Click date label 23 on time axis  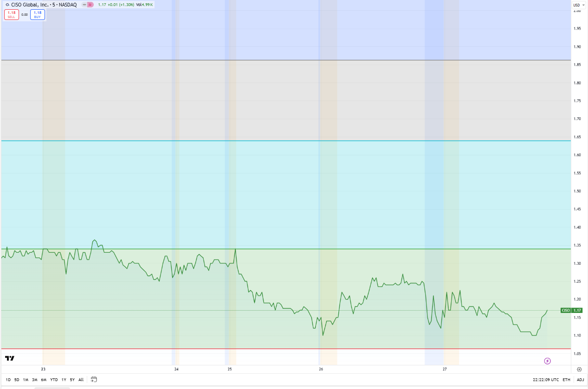tap(43, 370)
